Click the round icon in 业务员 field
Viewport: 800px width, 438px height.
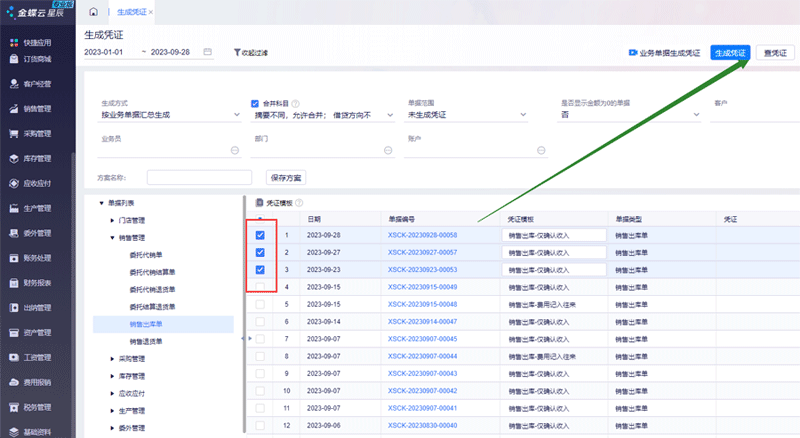click(x=235, y=151)
